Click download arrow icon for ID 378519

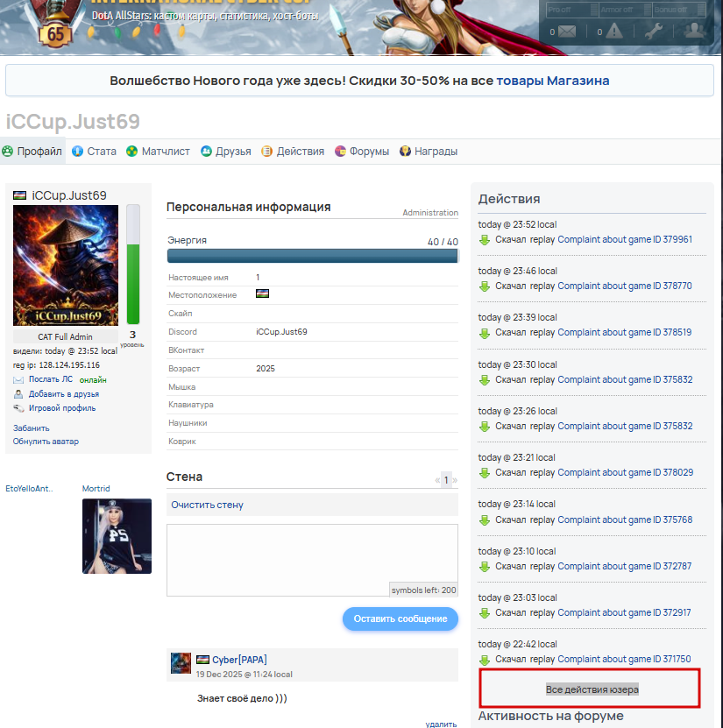(485, 334)
